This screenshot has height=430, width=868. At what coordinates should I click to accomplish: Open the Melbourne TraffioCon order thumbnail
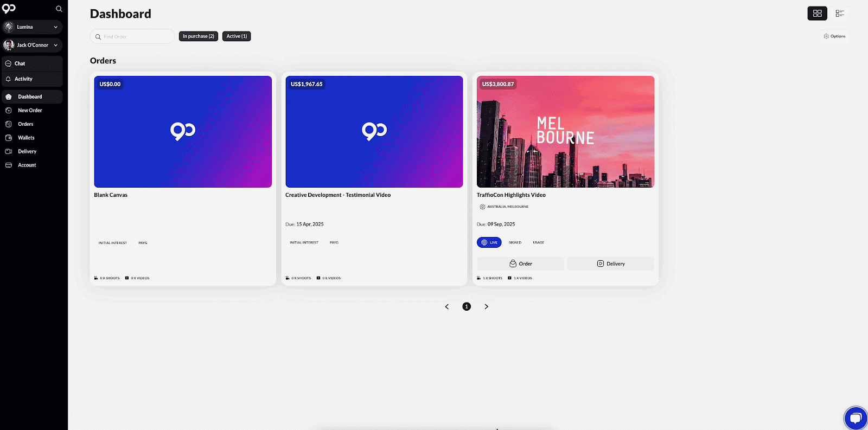(565, 132)
